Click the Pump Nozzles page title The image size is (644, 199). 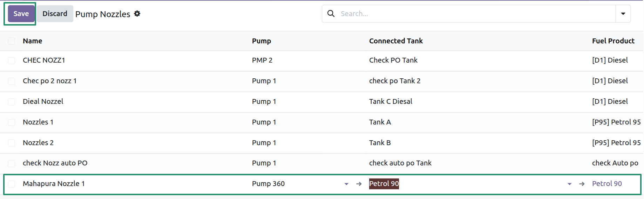pyautogui.click(x=103, y=14)
